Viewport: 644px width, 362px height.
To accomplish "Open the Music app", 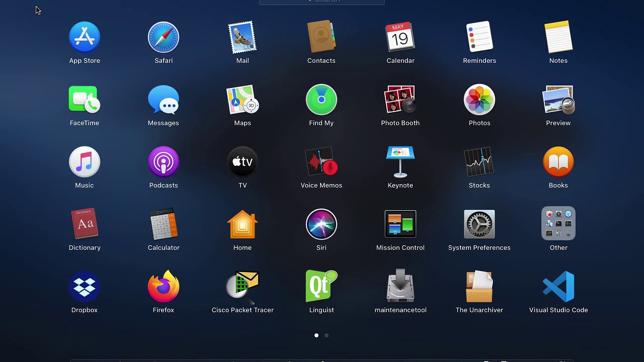I will coord(85,162).
